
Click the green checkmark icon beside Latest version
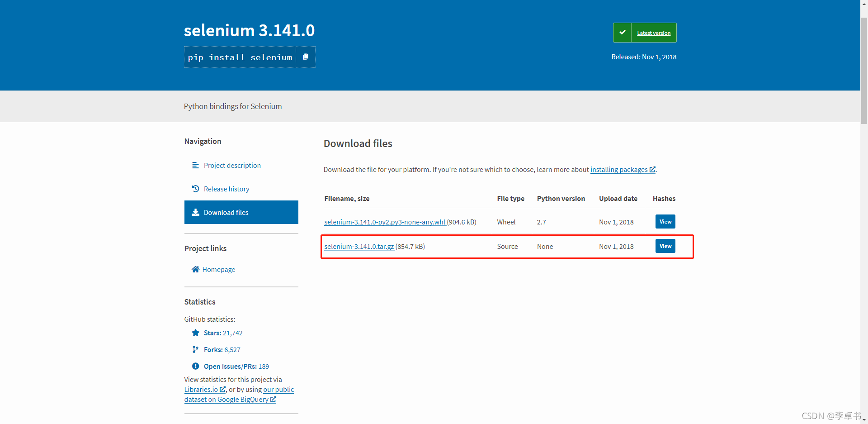click(x=623, y=33)
